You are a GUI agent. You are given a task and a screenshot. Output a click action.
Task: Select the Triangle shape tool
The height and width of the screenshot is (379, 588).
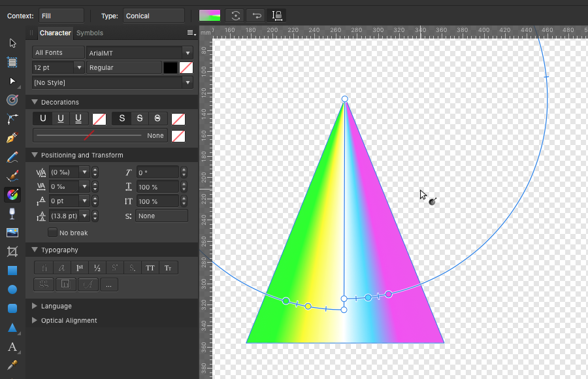12,327
